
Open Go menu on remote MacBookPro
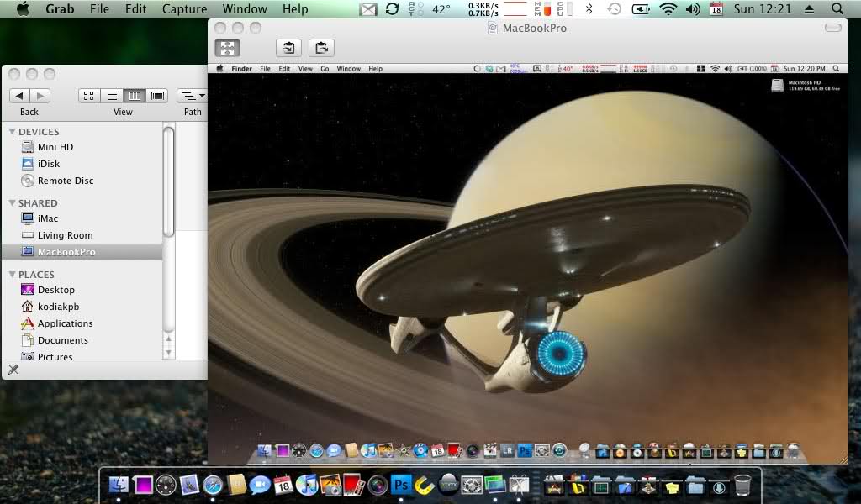pyautogui.click(x=325, y=69)
